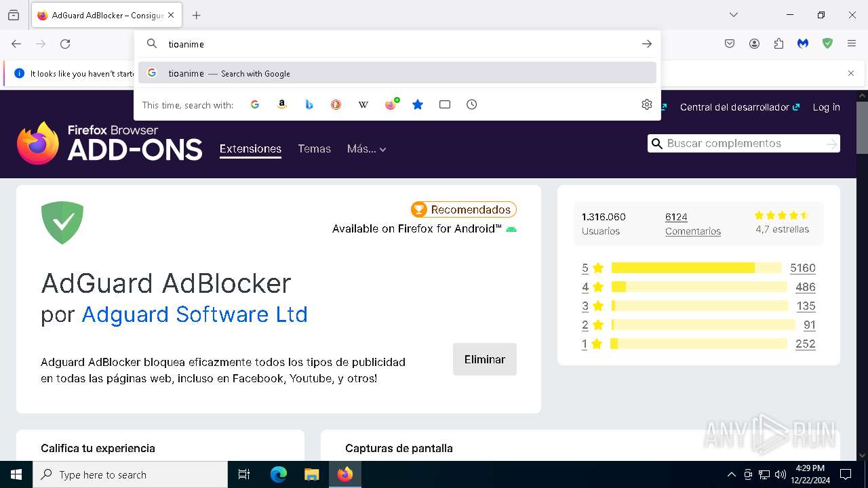Screen dimensions: 868x488
Task: Launch Microsoft Edge from the taskbar
Action: coord(279,474)
